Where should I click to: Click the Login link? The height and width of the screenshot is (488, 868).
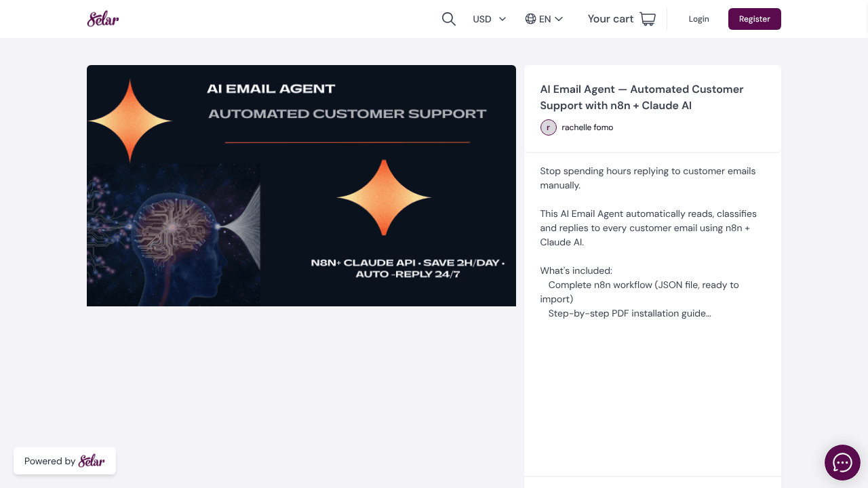(x=698, y=19)
